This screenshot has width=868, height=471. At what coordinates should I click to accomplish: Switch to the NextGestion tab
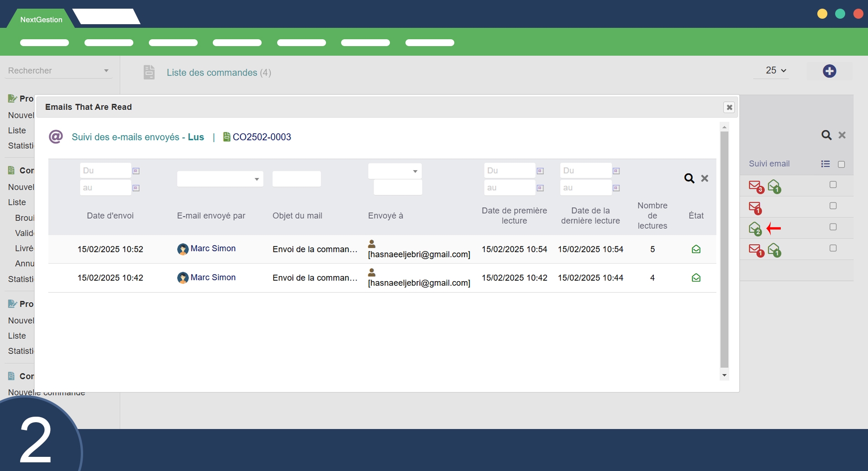pos(41,20)
